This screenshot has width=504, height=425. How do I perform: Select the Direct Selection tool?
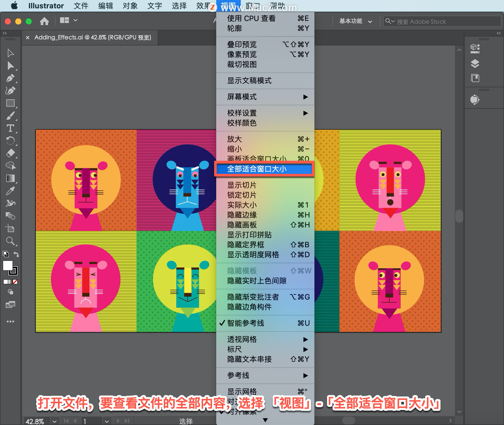point(10,66)
